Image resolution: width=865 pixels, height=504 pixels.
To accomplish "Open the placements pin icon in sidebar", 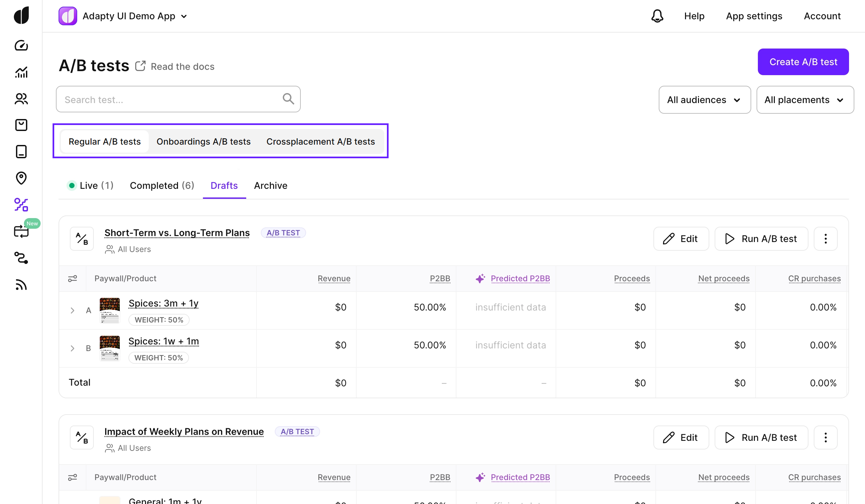I will coord(21,178).
